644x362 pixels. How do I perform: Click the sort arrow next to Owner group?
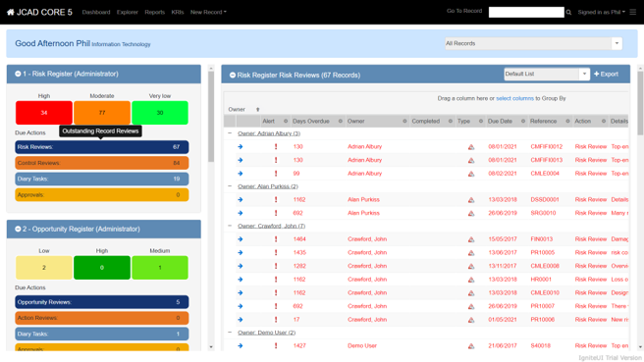coord(257,110)
